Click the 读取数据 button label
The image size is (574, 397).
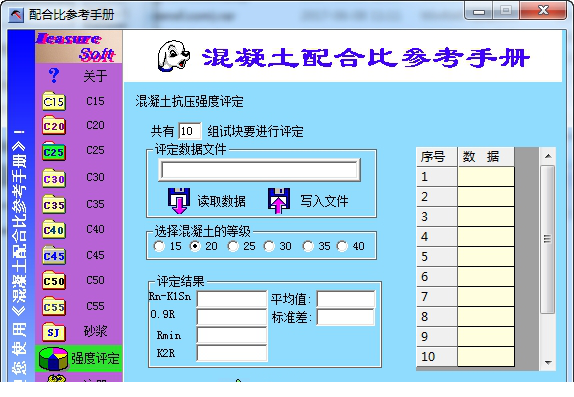coord(221,201)
